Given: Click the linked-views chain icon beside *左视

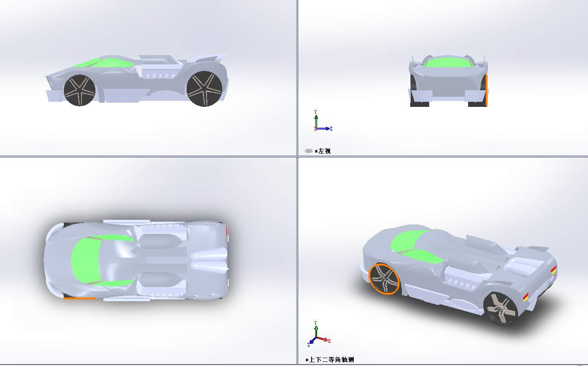Looking at the screenshot, I should 309,151.
